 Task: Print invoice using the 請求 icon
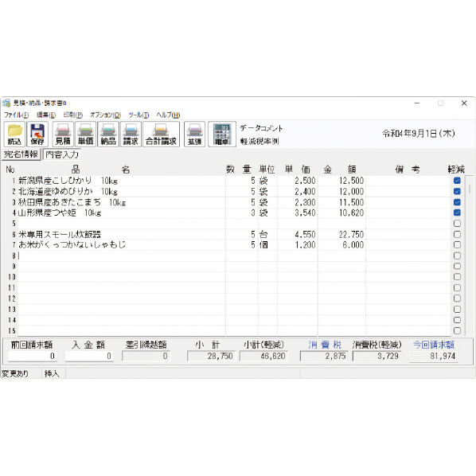131,135
